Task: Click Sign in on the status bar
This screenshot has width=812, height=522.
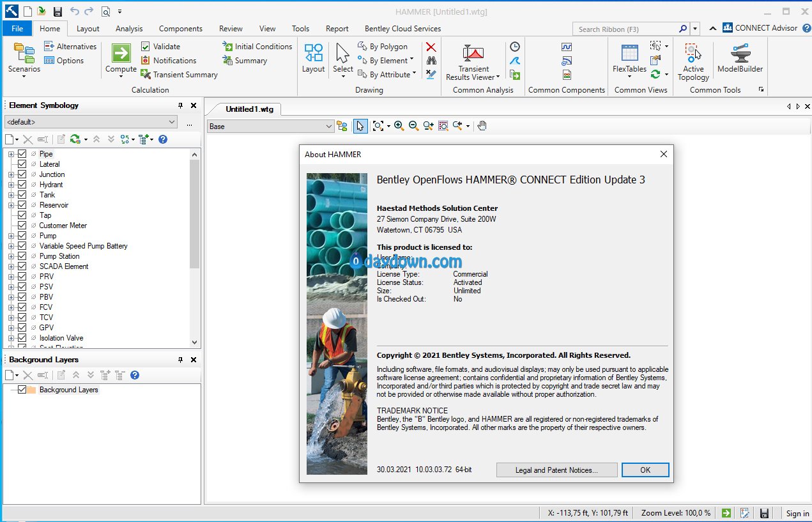Action: [x=797, y=513]
